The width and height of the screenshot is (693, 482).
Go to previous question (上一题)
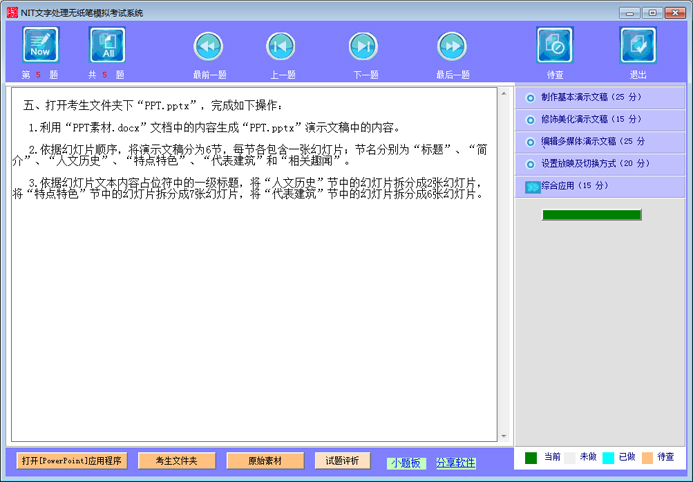(x=281, y=47)
